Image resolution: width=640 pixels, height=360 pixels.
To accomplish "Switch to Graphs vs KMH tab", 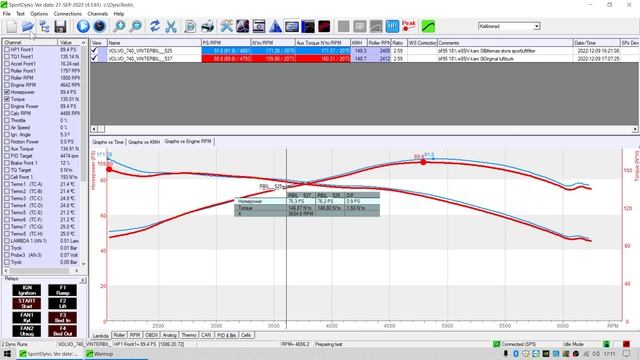I will pos(144,142).
